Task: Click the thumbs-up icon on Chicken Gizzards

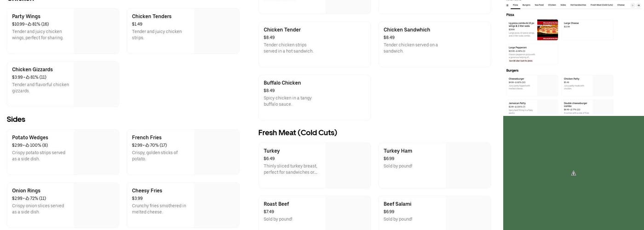Action: point(28,77)
